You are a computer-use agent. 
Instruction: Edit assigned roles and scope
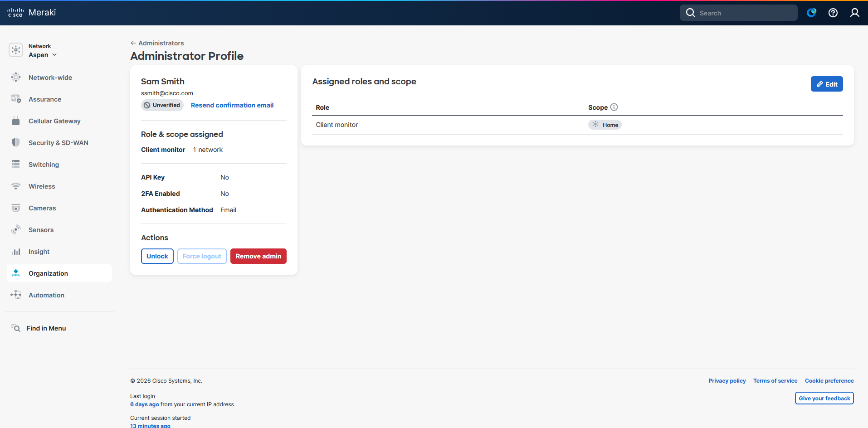pos(826,84)
